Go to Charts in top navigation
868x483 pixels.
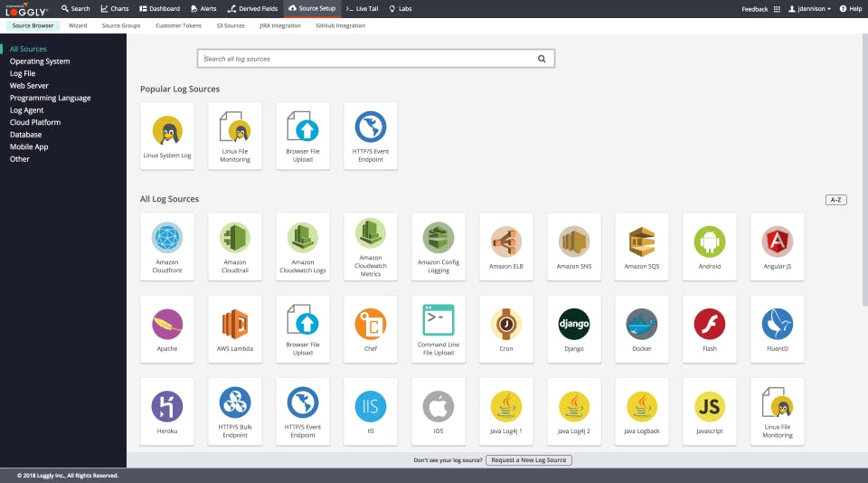(115, 9)
